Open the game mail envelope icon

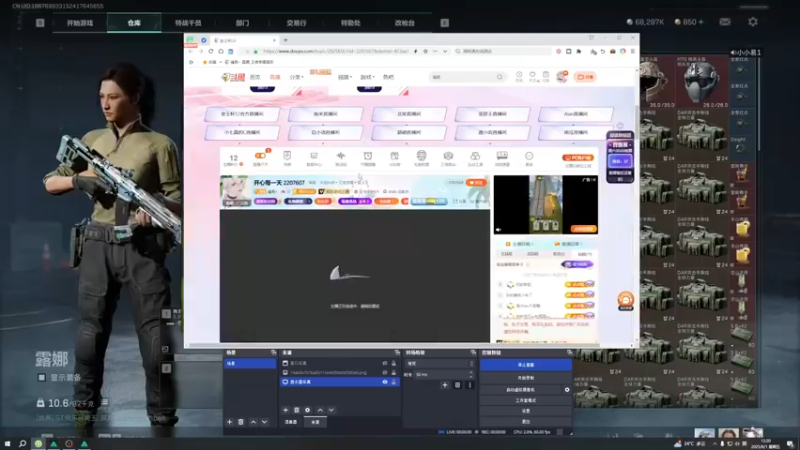(x=724, y=22)
